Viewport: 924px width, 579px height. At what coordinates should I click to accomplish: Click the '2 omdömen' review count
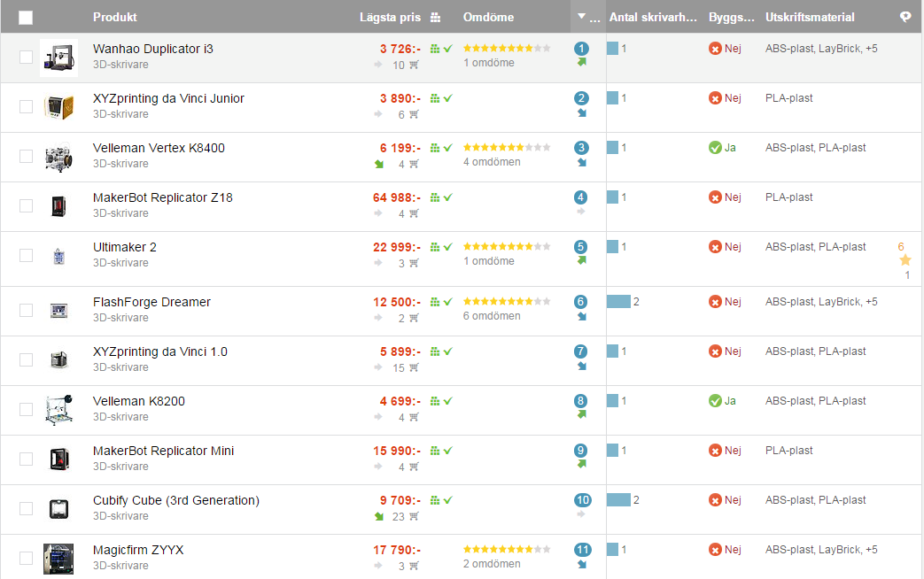[492, 564]
